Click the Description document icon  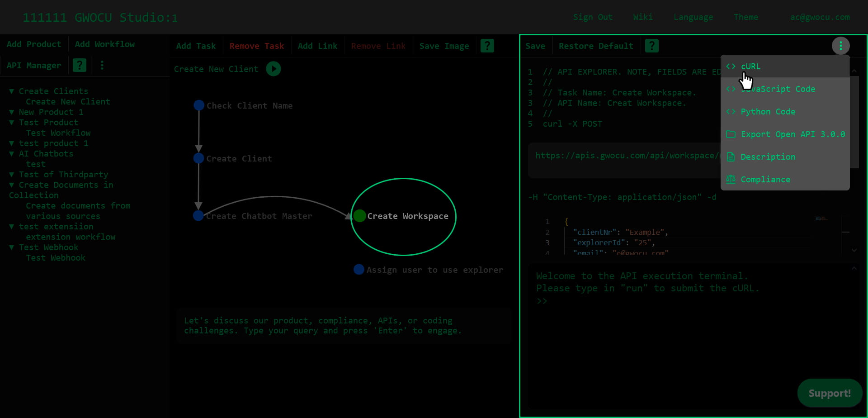(x=731, y=157)
